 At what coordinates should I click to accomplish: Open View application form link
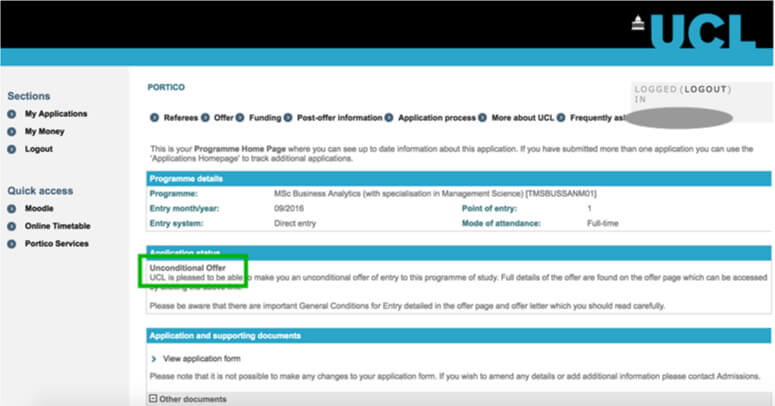(202, 359)
